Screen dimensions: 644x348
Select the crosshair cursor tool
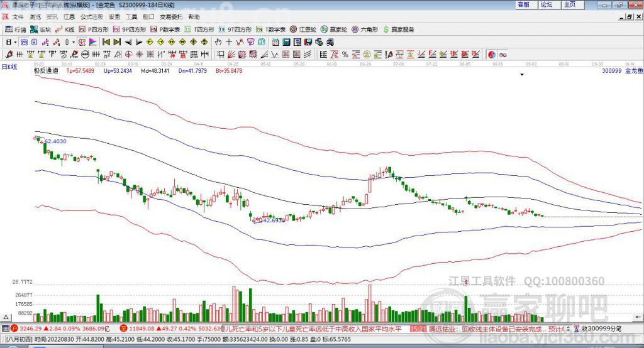[229, 42]
